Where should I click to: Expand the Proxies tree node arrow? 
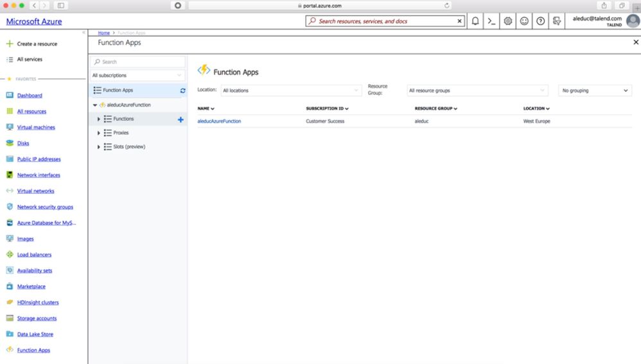point(98,133)
